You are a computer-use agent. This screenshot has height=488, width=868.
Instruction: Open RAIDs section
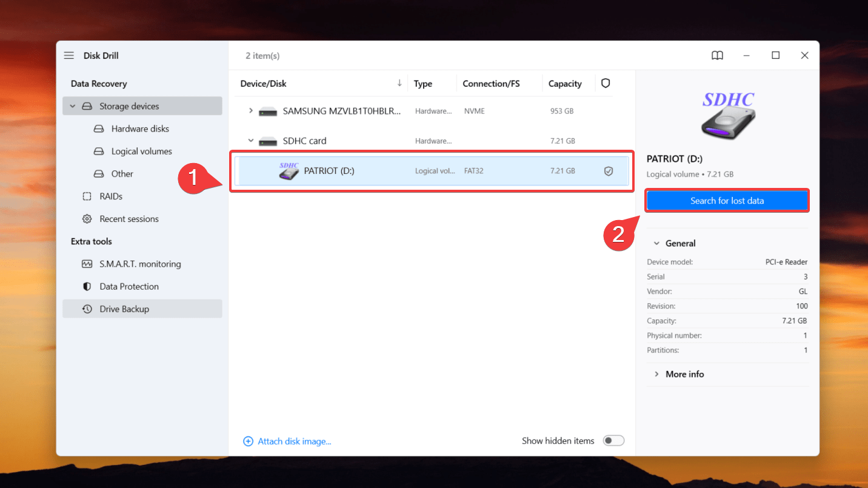[x=111, y=196]
